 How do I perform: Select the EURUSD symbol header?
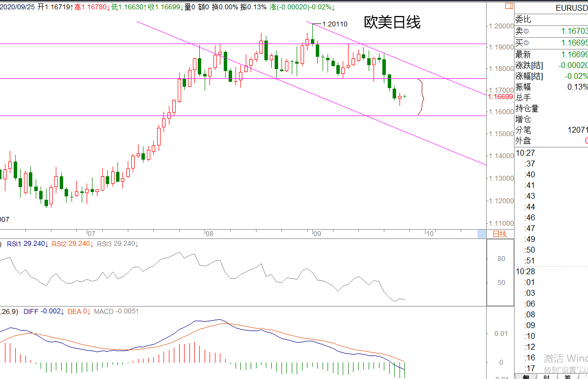click(x=571, y=8)
